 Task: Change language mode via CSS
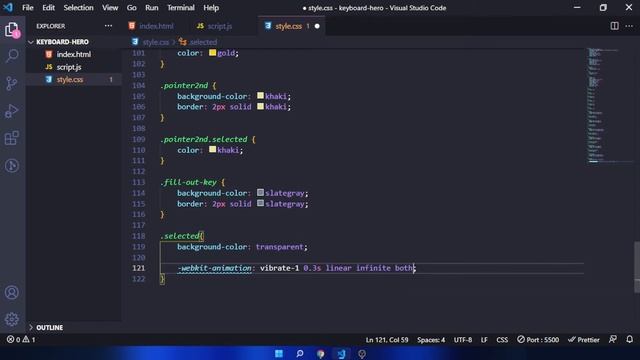[502, 340]
